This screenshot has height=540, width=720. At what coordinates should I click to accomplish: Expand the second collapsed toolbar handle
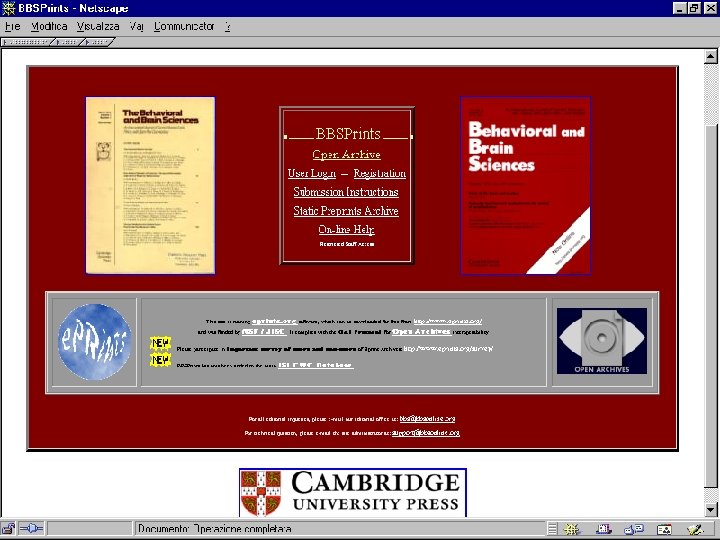pyautogui.click(x=67, y=42)
